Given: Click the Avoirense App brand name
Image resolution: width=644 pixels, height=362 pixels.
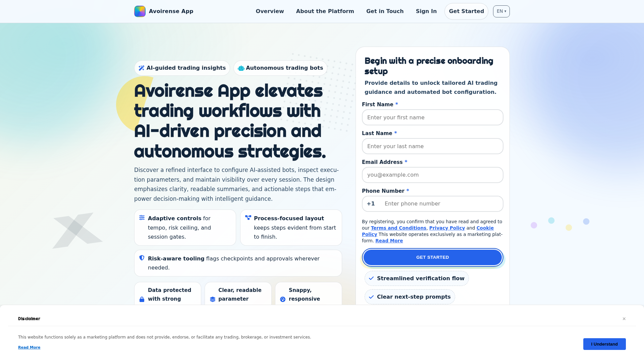Looking at the screenshot, I should click(x=171, y=11).
